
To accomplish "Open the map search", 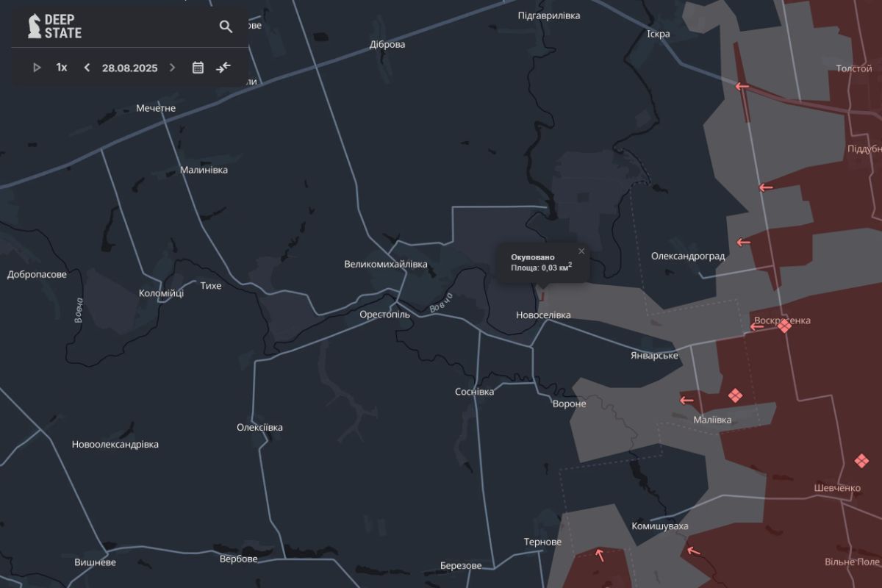I will click(x=226, y=26).
